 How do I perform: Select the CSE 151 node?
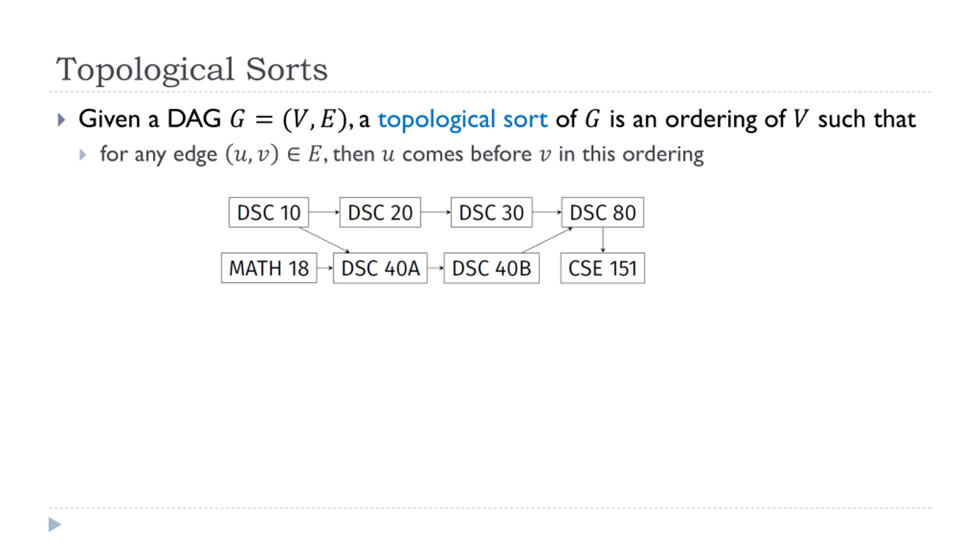coord(603,268)
